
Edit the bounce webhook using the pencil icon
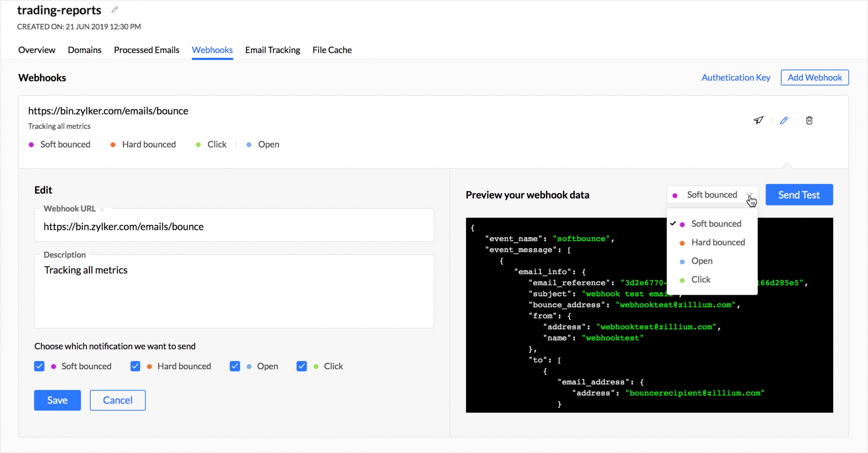tap(784, 120)
